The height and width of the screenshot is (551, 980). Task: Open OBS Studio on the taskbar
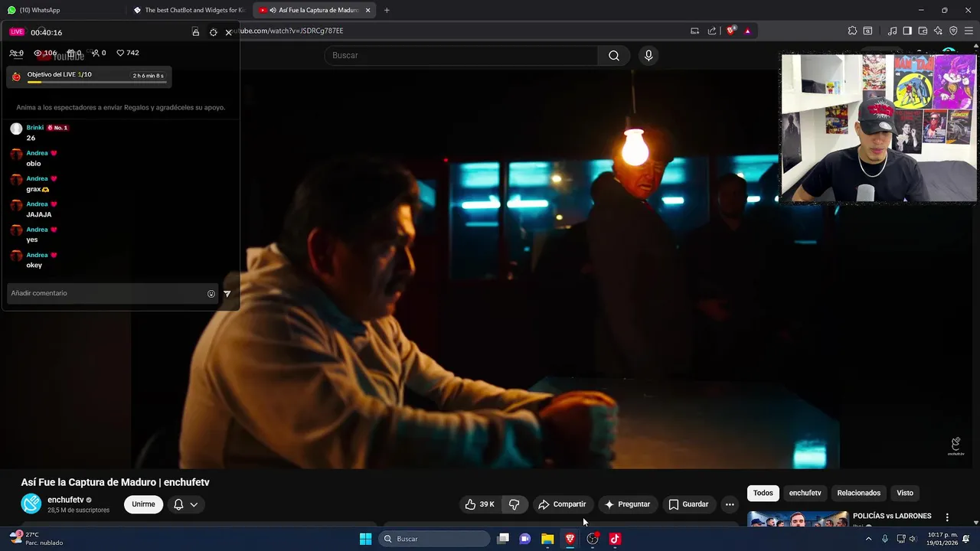(x=593, y=539)
